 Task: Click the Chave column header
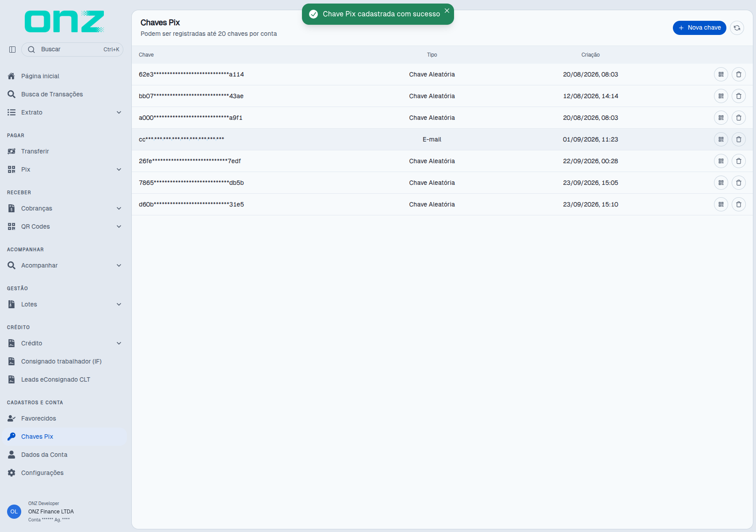[146, 55]
